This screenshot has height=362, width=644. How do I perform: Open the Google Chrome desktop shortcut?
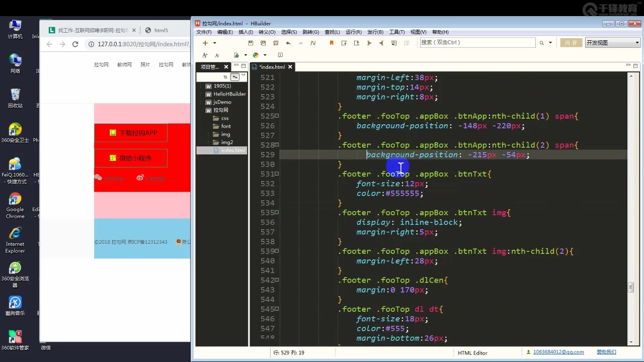(15, 206)
